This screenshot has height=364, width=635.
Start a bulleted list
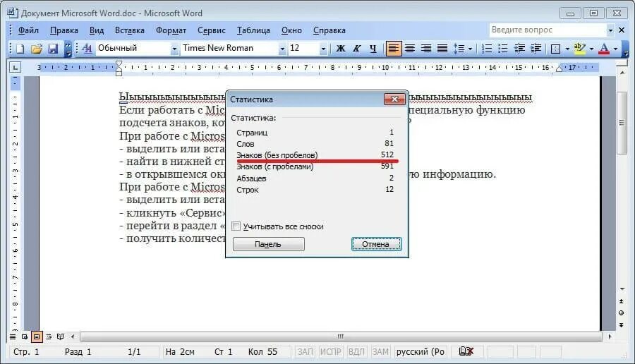coord(503,49)
